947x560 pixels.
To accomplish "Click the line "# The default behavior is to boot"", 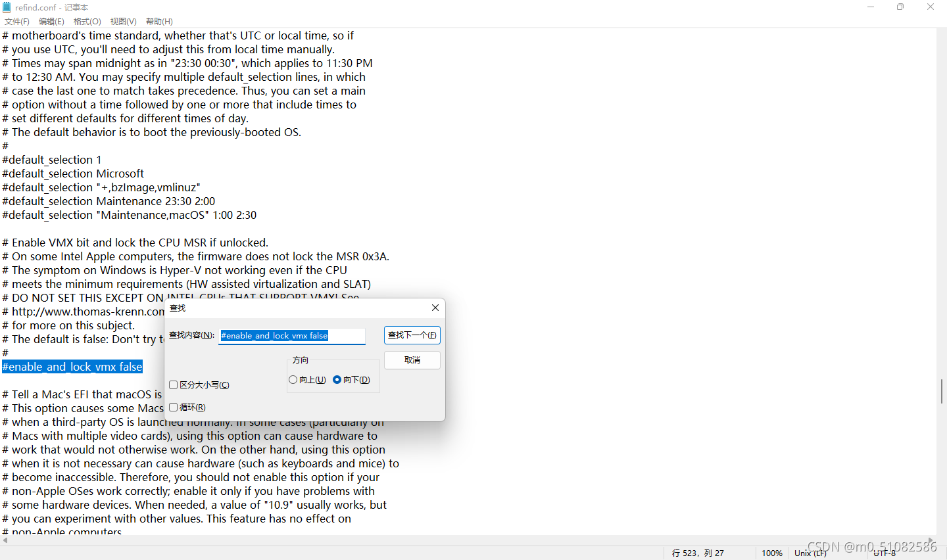I will 152,132.
